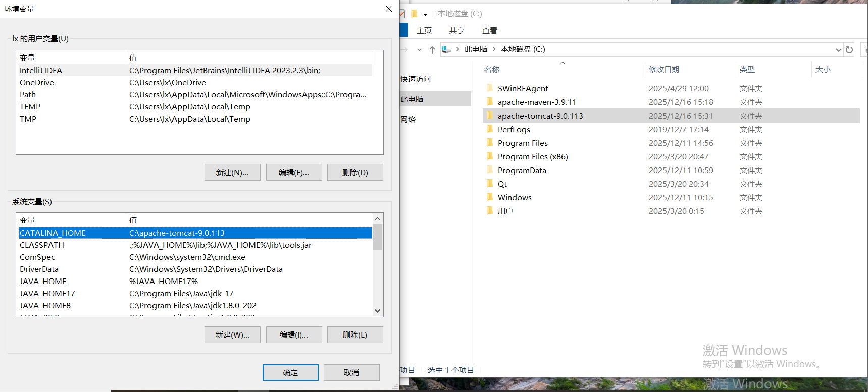Select IntelliJ IDEA user variable row

pos(195,70)
